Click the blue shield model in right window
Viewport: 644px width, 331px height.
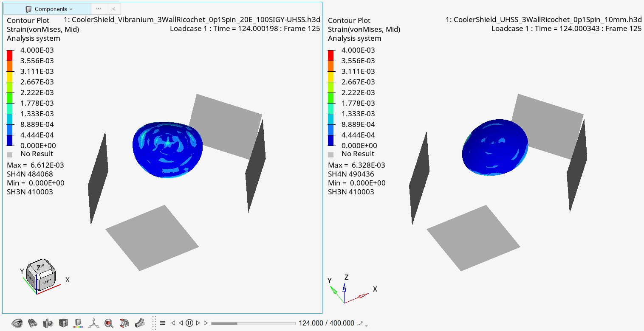click(494, 147)
